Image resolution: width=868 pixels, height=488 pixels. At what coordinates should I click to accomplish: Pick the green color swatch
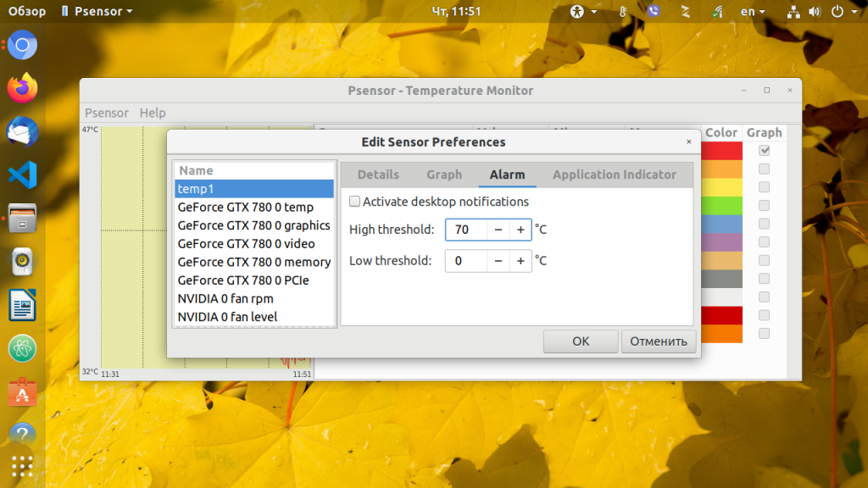pos(722,205)
